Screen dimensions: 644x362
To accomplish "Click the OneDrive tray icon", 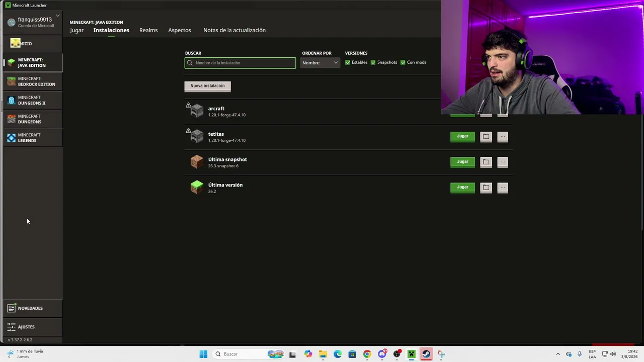I will [569, 354].
